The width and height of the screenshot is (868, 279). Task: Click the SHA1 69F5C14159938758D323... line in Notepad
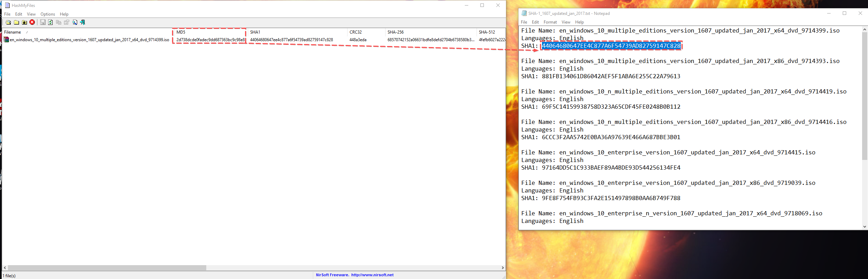601,107
